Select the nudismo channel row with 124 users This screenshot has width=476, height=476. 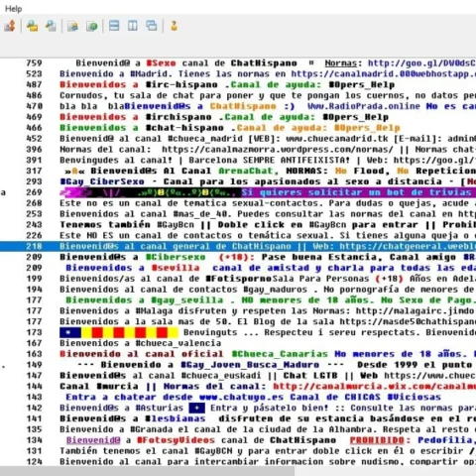(x=238, y=461)
